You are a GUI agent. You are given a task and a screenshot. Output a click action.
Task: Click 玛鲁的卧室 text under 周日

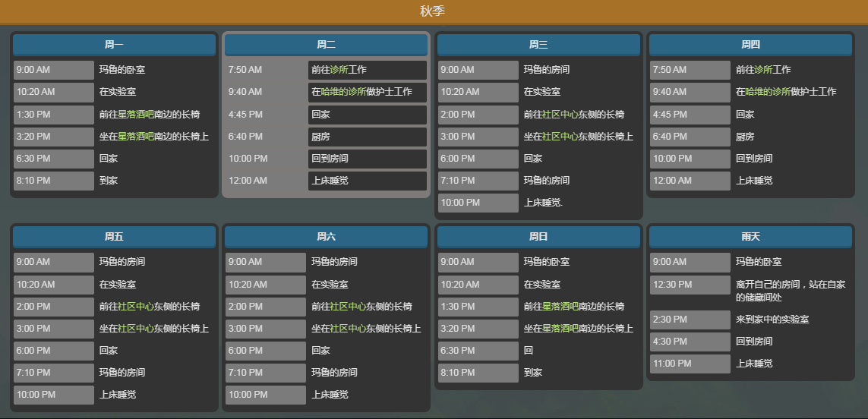(547, 263)
